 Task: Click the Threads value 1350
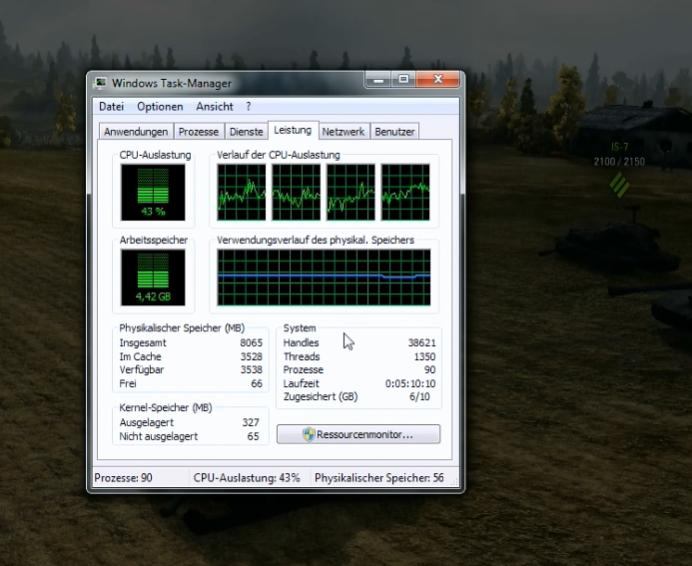coord(425,357)
